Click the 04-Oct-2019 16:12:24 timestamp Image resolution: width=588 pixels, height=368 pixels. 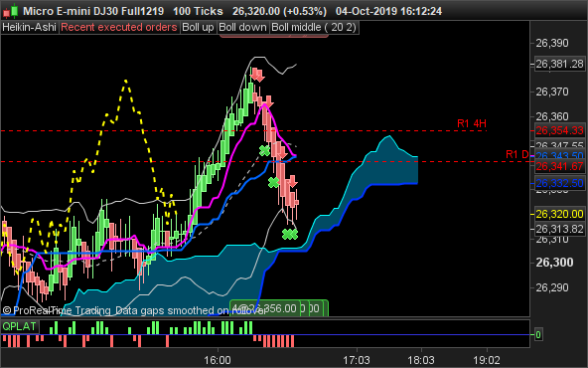[x=388, y=11]
